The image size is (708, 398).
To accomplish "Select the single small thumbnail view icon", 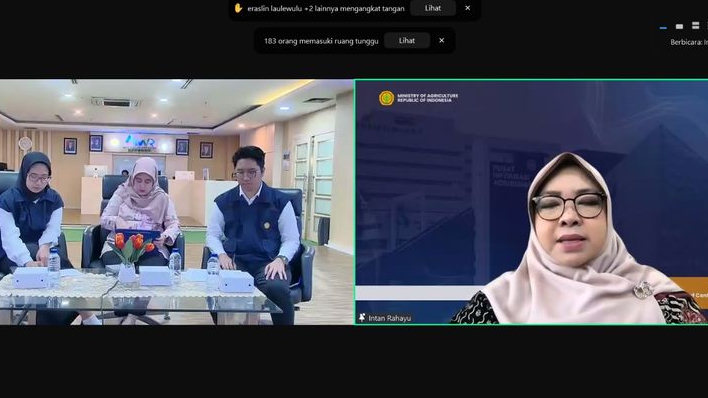I will click(679, 27).
